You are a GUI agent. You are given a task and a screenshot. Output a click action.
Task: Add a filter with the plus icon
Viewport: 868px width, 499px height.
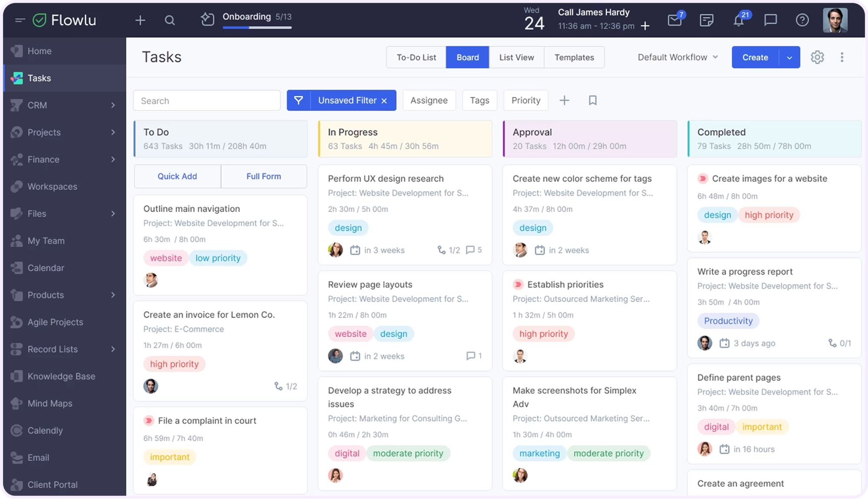pos(564,100)
